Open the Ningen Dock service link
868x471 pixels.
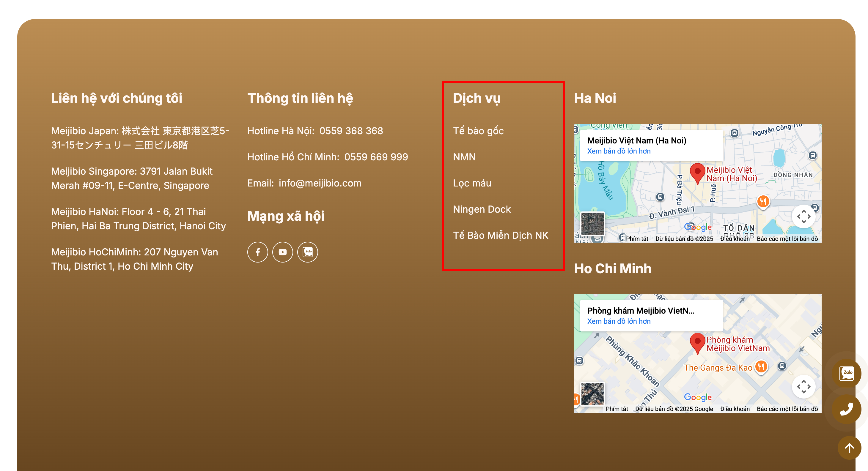[x=482, y=209]
